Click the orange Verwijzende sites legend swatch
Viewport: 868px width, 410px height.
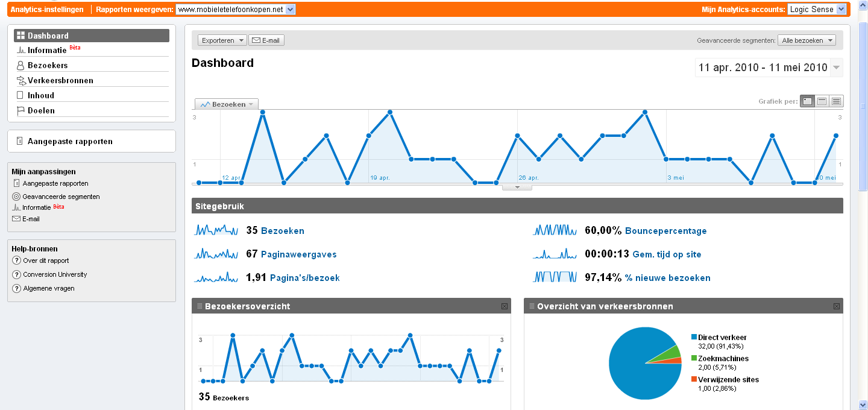(694, 379)
